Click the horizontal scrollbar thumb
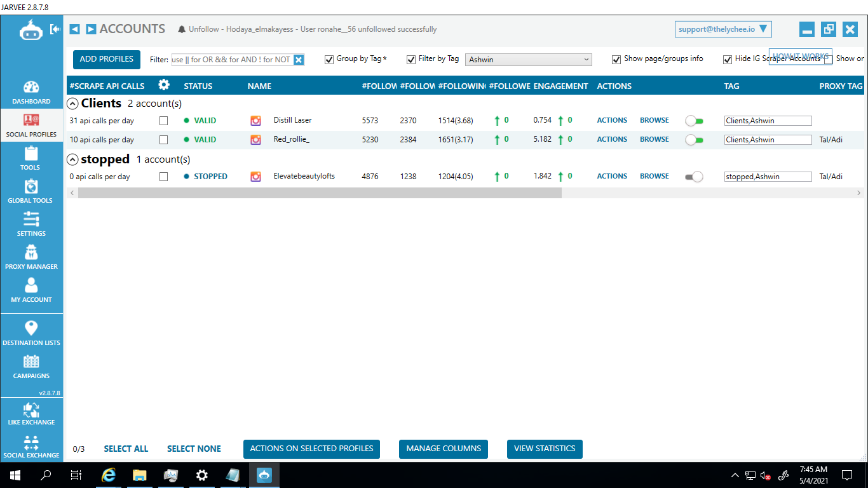This screenshot has width=868, height=488. (x=320, y=193)
